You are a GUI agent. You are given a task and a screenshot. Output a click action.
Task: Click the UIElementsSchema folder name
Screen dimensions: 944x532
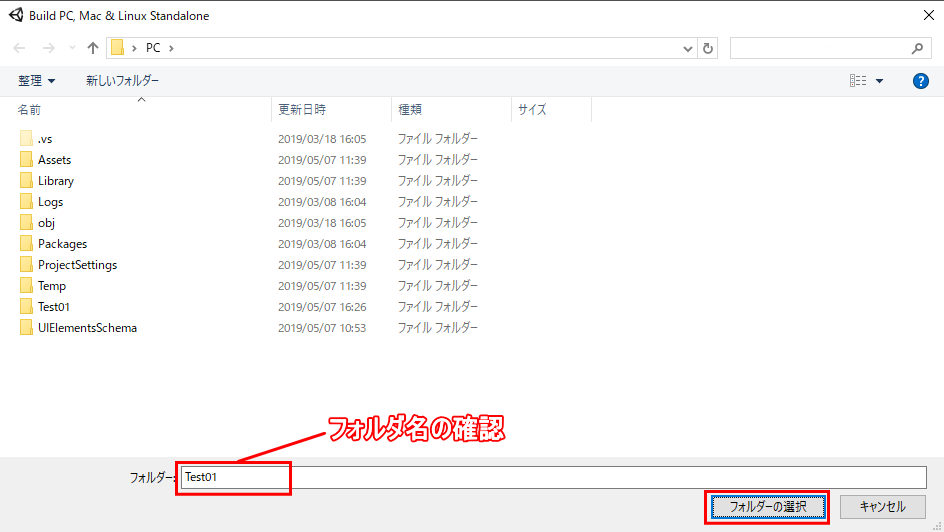(87, 328)
